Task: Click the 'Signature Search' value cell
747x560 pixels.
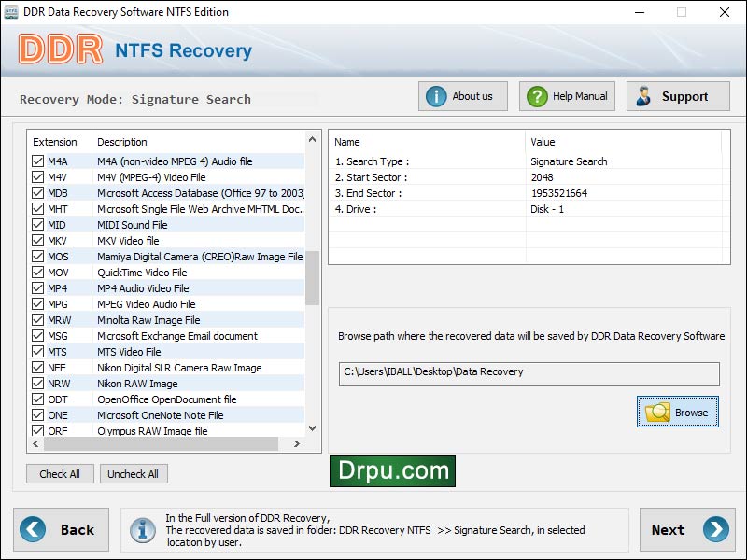Action: click(569, 161)
